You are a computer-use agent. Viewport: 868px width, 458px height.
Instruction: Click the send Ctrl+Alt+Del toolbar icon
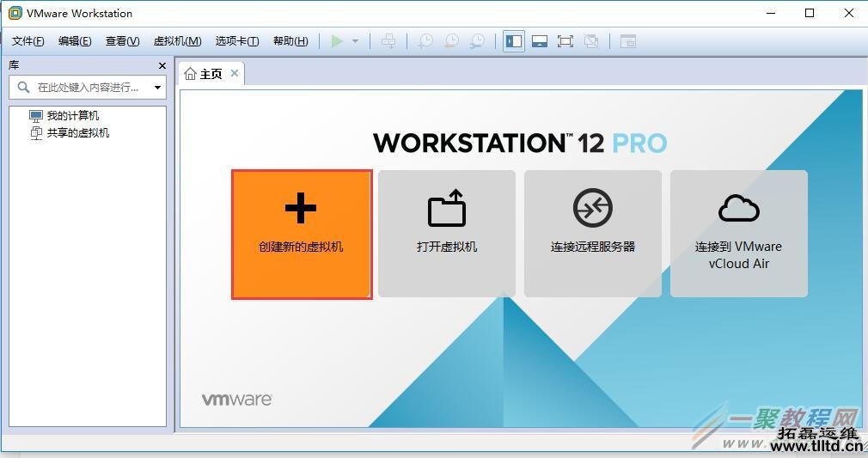click(x=388, y=41)
